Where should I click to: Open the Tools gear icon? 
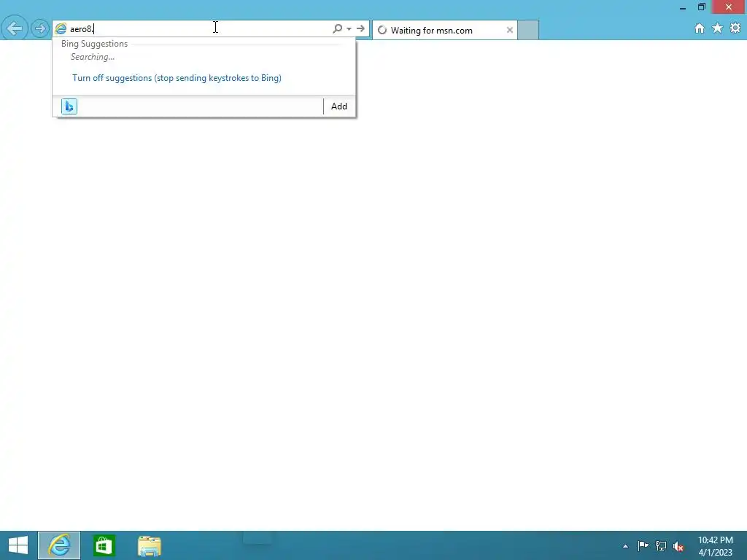tap(735, 28)
